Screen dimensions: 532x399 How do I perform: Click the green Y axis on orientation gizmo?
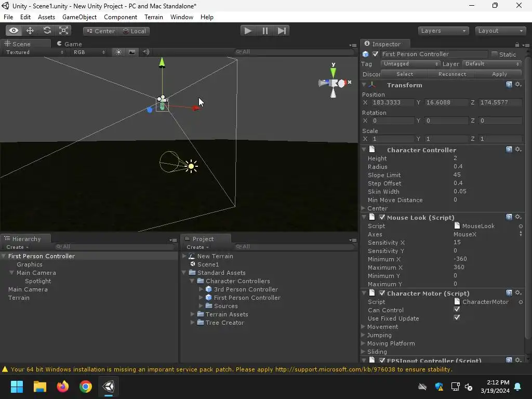point(333,72)
